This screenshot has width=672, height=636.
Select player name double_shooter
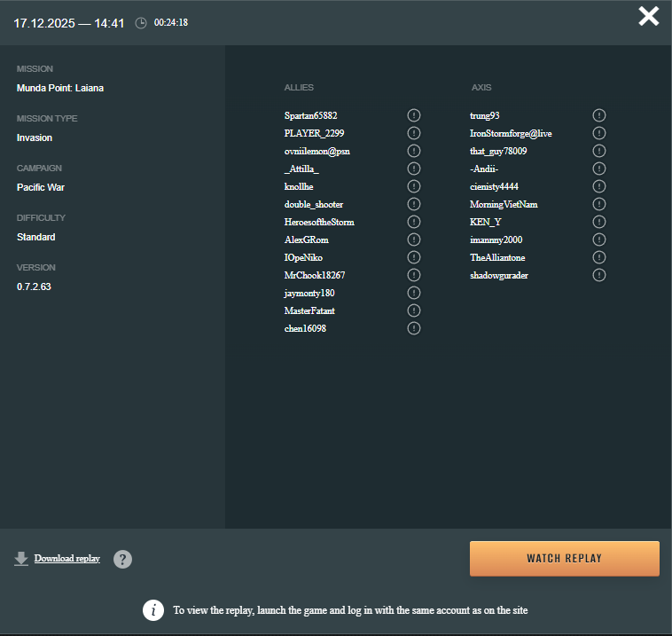coord(314,204)
